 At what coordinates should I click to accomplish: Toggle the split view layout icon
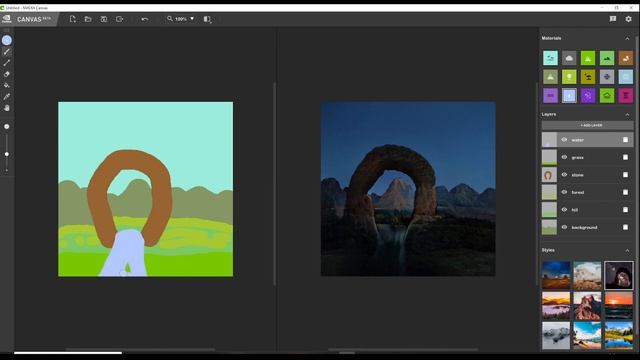[x=207, y=19]
